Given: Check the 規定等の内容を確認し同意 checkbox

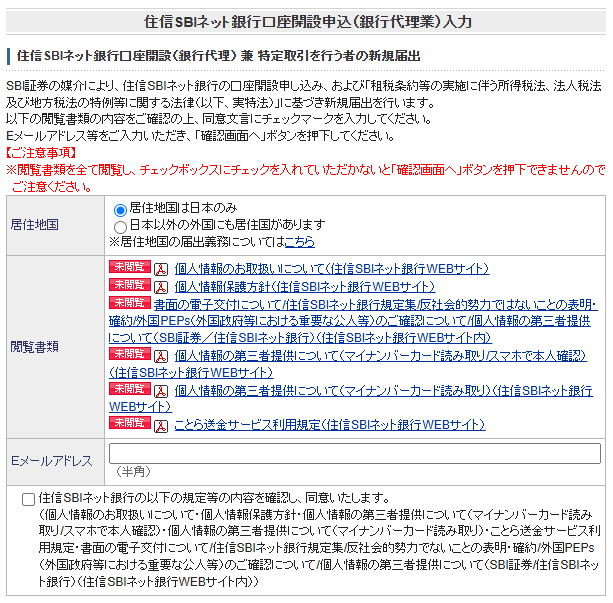Looking at the screenshot, I should [x=28, y=499].
